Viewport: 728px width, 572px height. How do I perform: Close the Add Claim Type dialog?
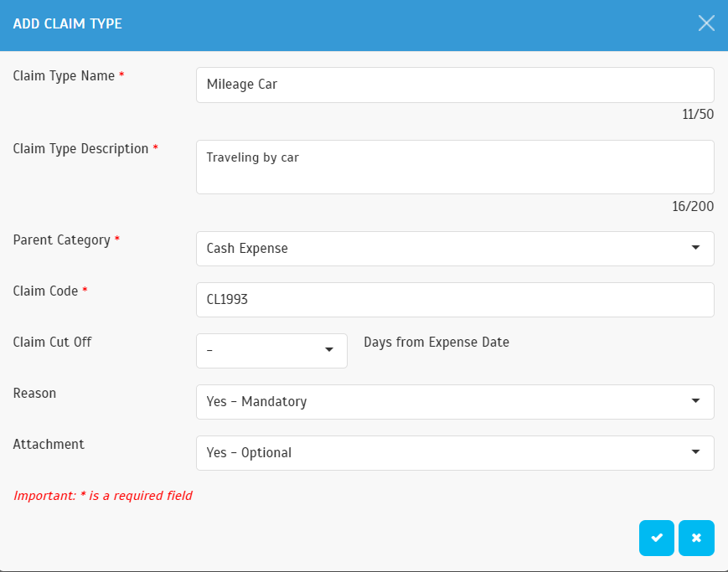point(706,23)
